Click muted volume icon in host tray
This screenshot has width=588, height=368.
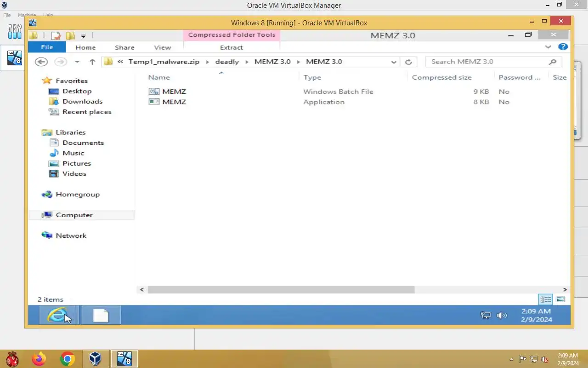coord(545,359)
